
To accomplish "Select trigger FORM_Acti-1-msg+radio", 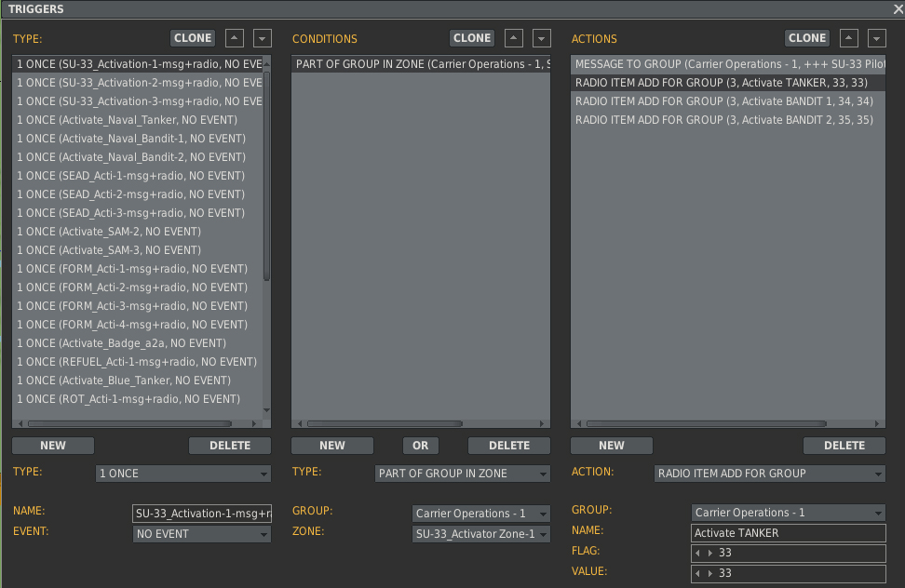I will 138,269.
